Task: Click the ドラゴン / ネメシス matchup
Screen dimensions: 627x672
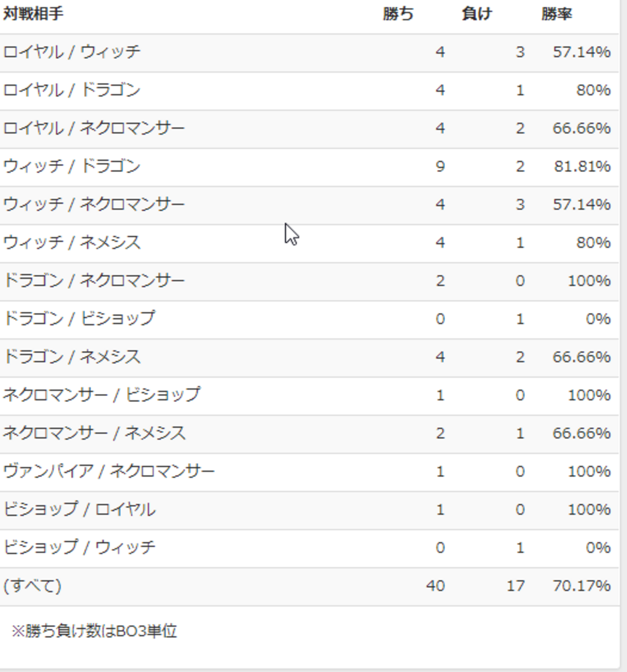Action: 72,357
